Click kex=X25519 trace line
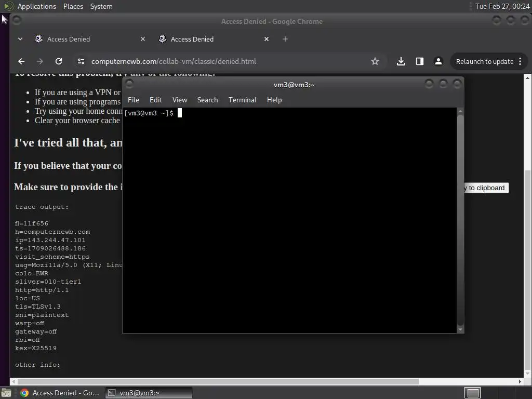 pos(36,348)
